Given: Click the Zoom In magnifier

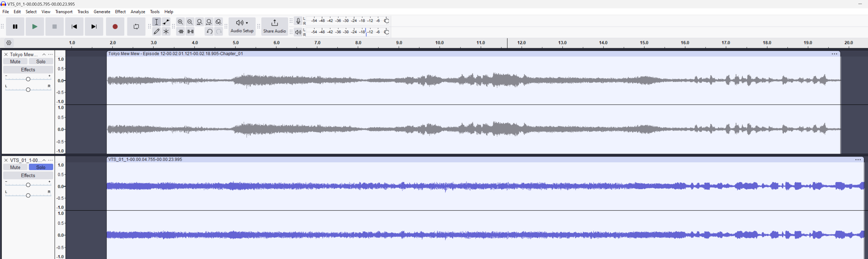Looking at the screenshot, I should click(181, 22).
